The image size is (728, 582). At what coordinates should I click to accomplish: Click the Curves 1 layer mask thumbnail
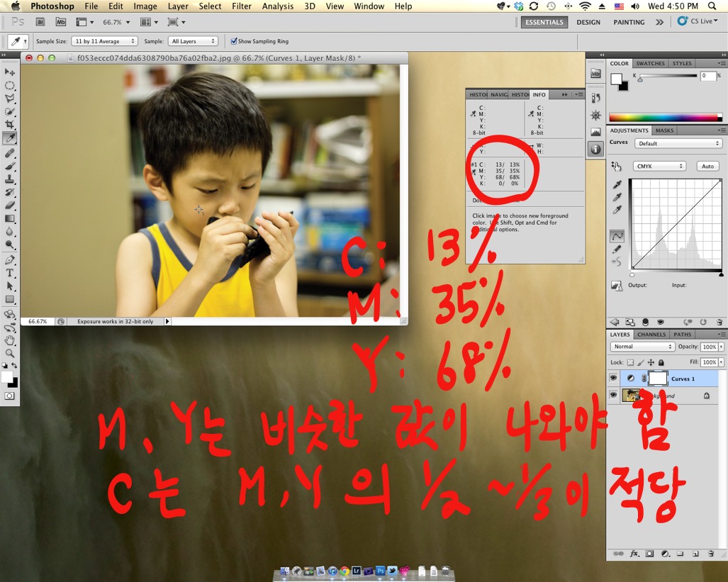coord(658,379)
